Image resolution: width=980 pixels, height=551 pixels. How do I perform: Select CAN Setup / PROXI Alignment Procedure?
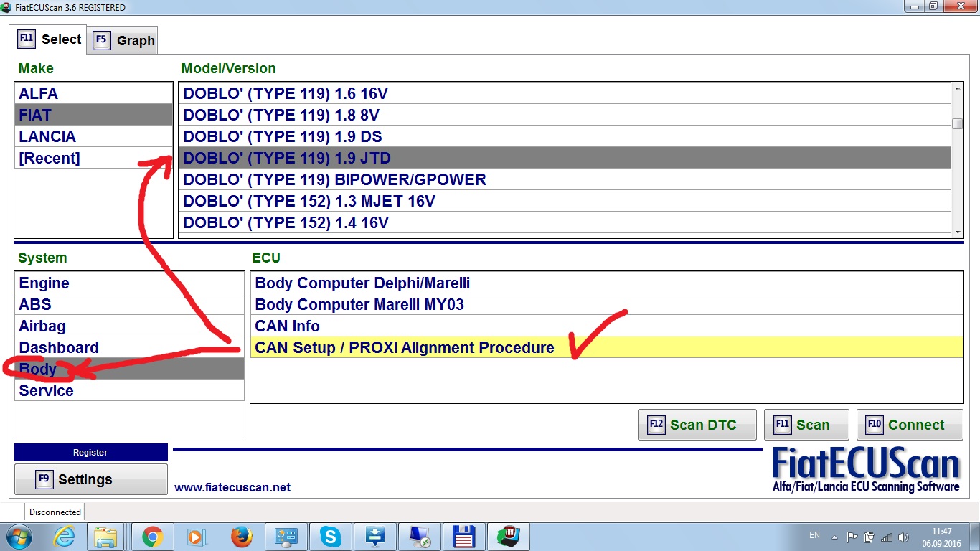point(405,348)
